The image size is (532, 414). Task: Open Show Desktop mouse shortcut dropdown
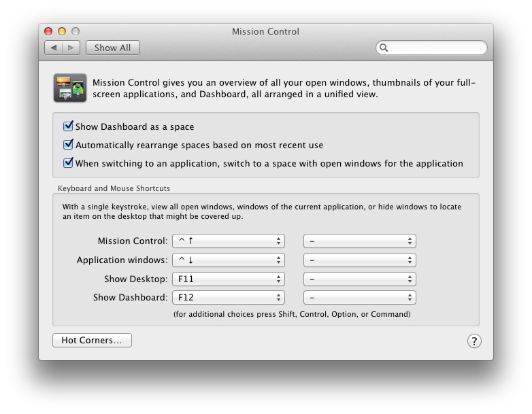click(x=360, y=279)
